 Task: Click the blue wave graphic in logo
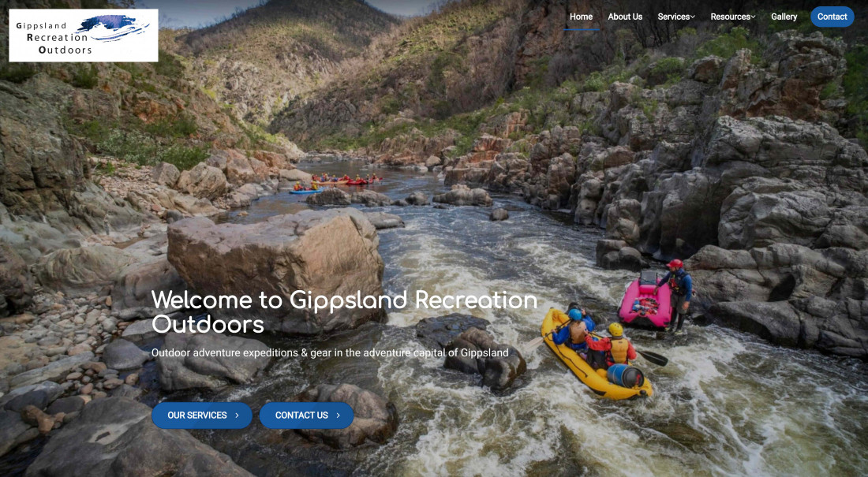117,28
